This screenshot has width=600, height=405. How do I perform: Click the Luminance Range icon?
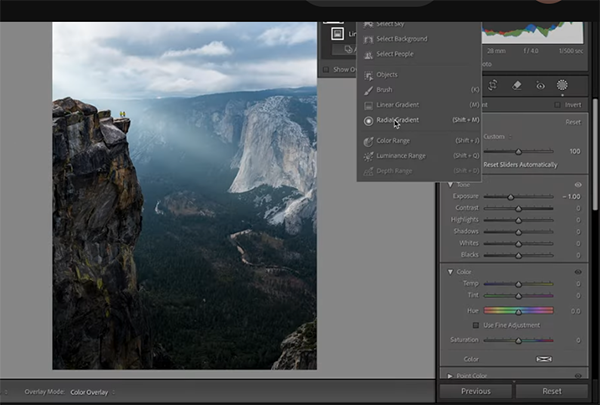(369, 155)
